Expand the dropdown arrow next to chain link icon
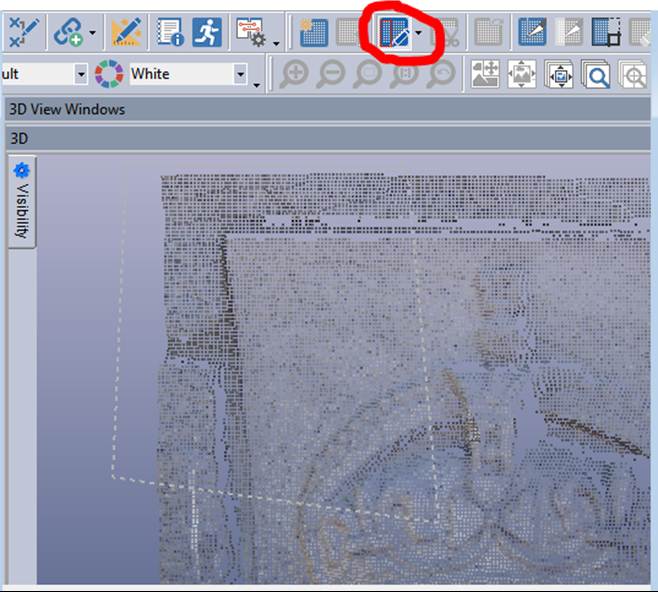 pyautogui.click(x=93, y=34)
